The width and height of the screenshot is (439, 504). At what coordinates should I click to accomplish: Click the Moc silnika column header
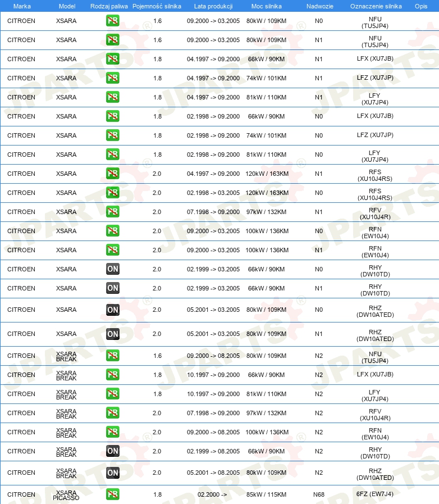coord(266,6)
